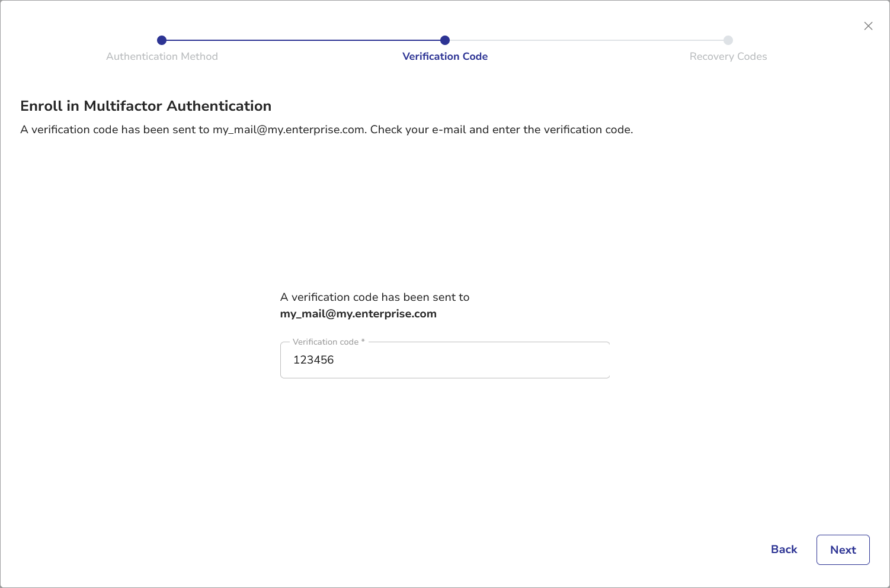Click the grey progress line before Recovery Codes

[587, 40]
